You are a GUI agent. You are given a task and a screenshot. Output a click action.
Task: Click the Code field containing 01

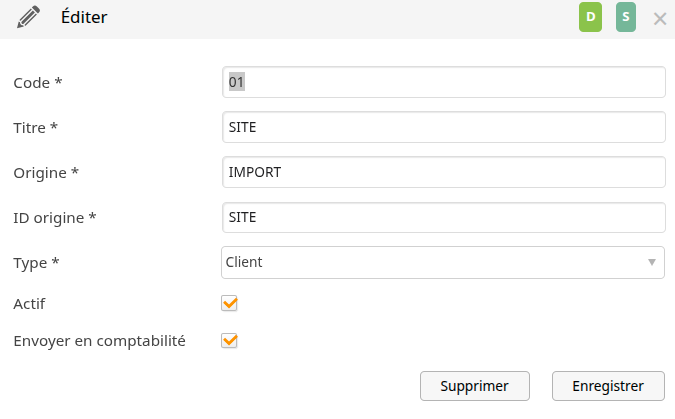444,82
